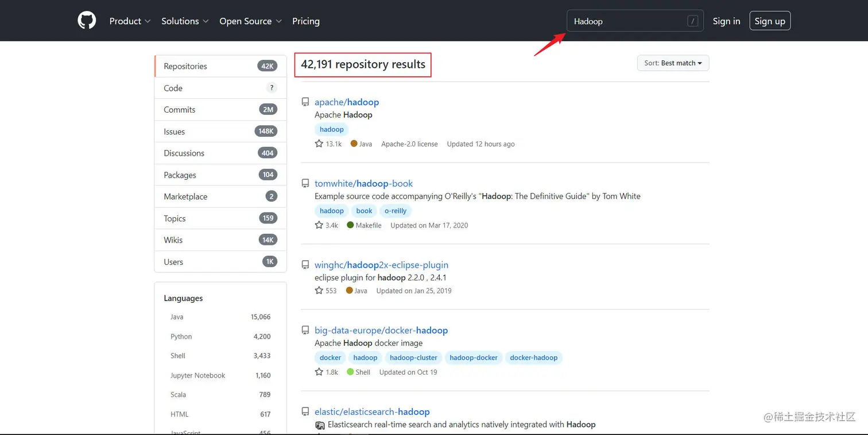Click the star icon for apache/hadoop

pos(319,144)
